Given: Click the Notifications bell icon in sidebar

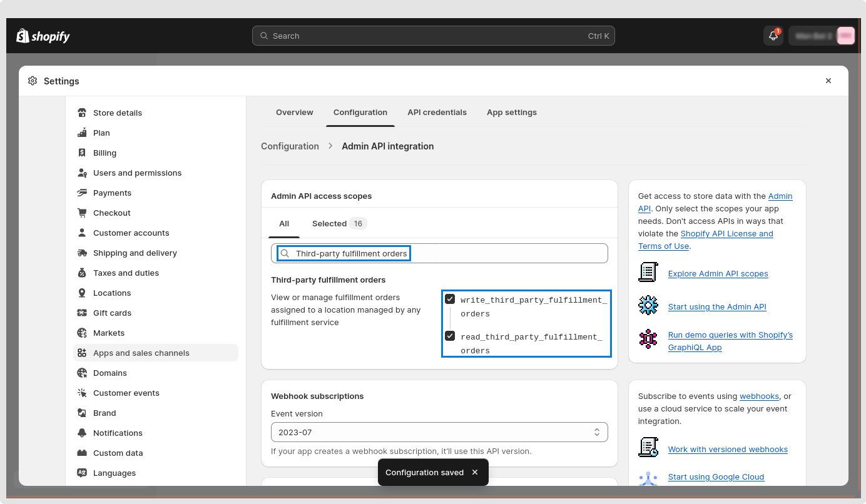Looking at the screenshot, I should (x=82, y=433).
